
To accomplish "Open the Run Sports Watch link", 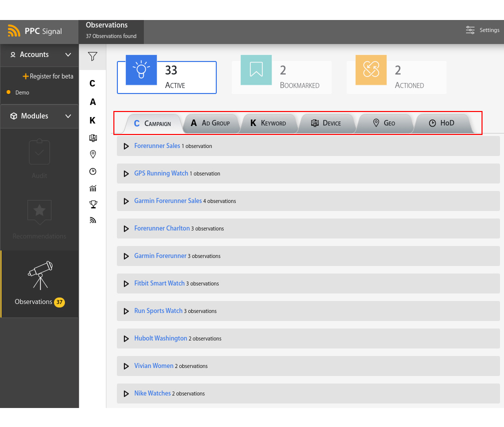I will [158, 311].
